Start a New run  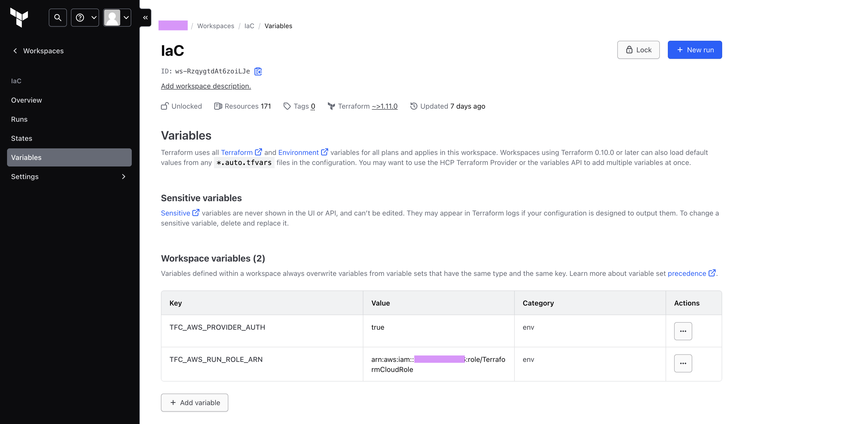click(x=695, y=50)
